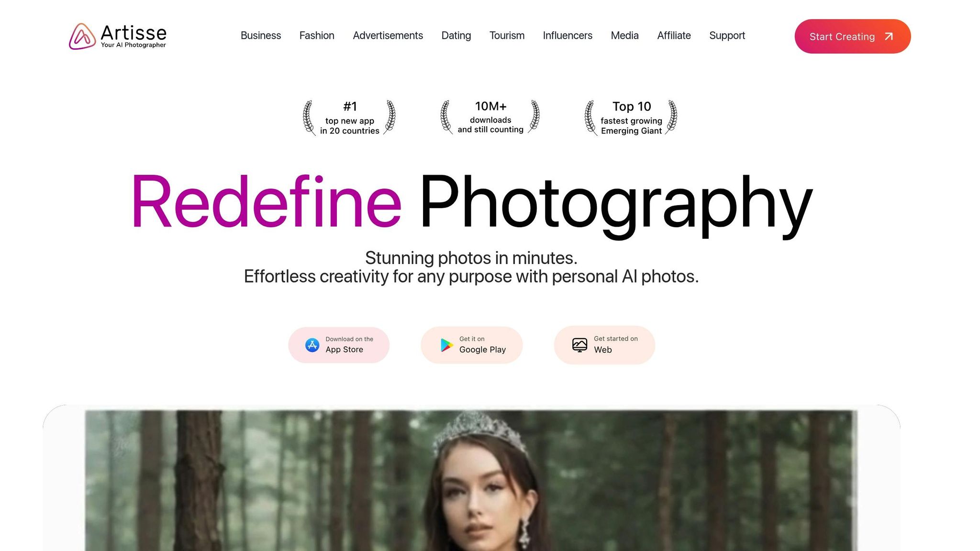The width and height of the screenshot is (980, 551).
Task: Click the App Store icon
Action: (x=312, y=345)
